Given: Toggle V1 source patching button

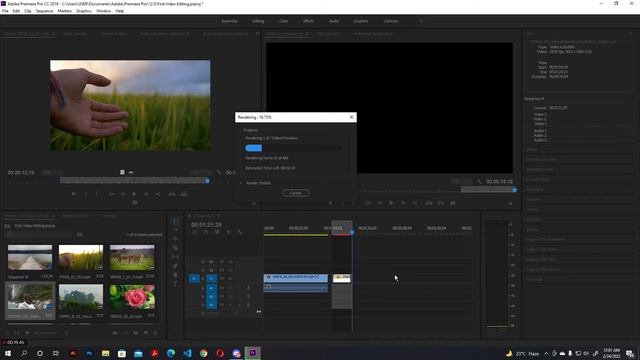Looking at the screenshot, I should 194,278.
